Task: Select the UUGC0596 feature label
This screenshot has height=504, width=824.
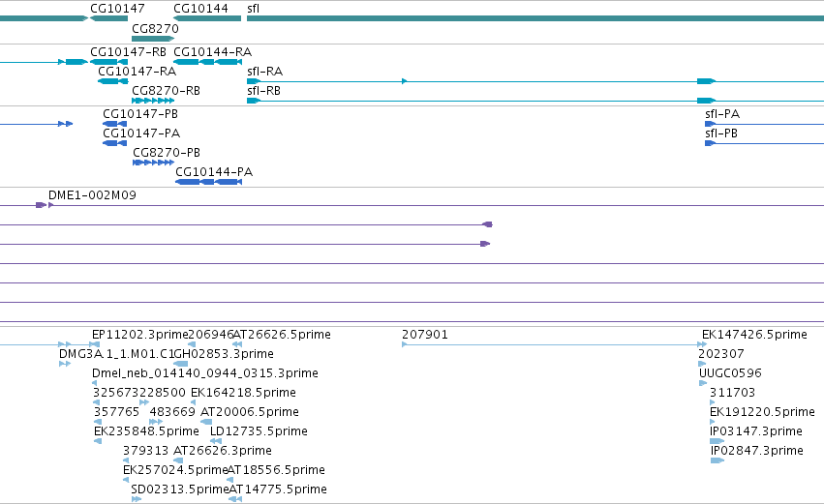Action: point(730,373)
